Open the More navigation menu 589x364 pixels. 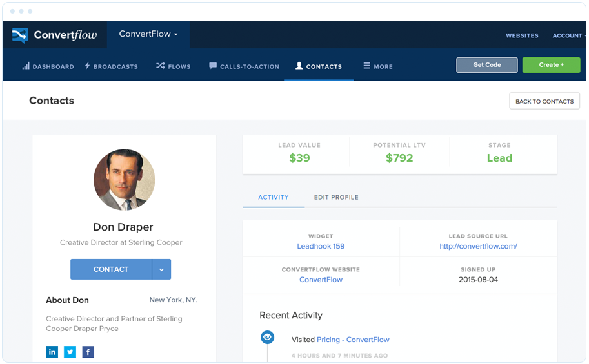point(378,66)
